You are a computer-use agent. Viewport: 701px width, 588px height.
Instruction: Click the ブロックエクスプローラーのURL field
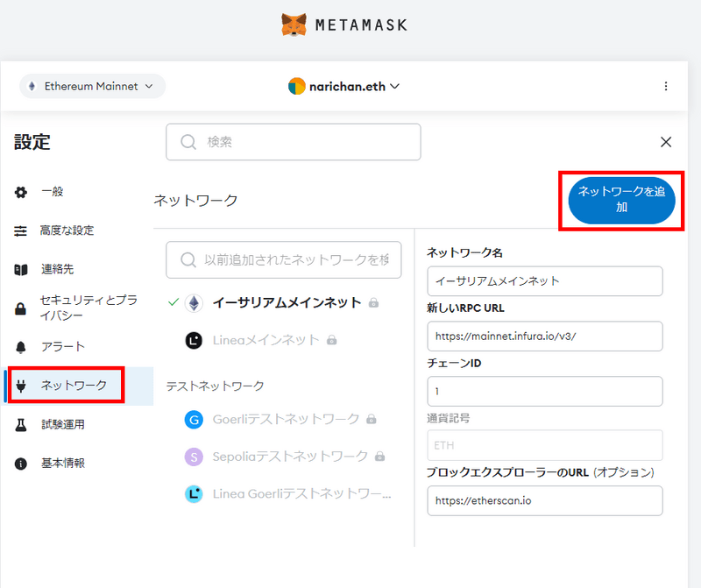tap(544, 500)
